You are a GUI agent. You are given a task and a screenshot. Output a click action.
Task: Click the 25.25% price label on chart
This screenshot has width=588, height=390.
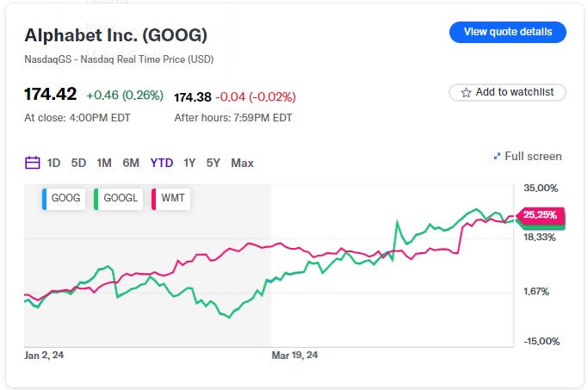pyautogui.click(x=540, y=214)
